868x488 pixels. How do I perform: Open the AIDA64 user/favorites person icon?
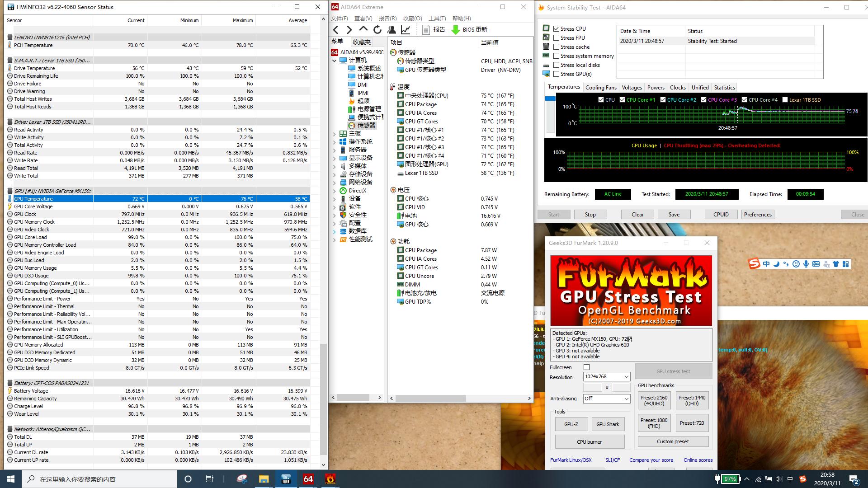[x=392, y=30]
